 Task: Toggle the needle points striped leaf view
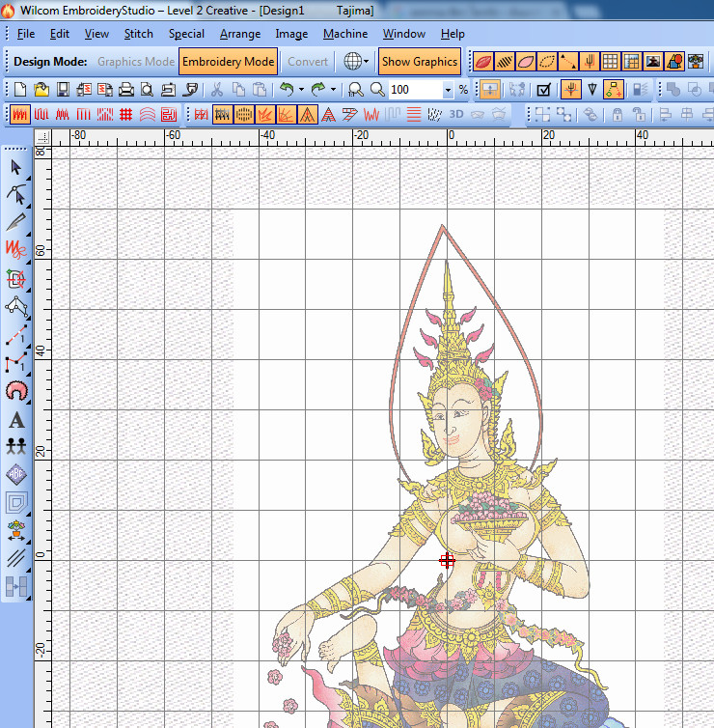tap(505, 61)
